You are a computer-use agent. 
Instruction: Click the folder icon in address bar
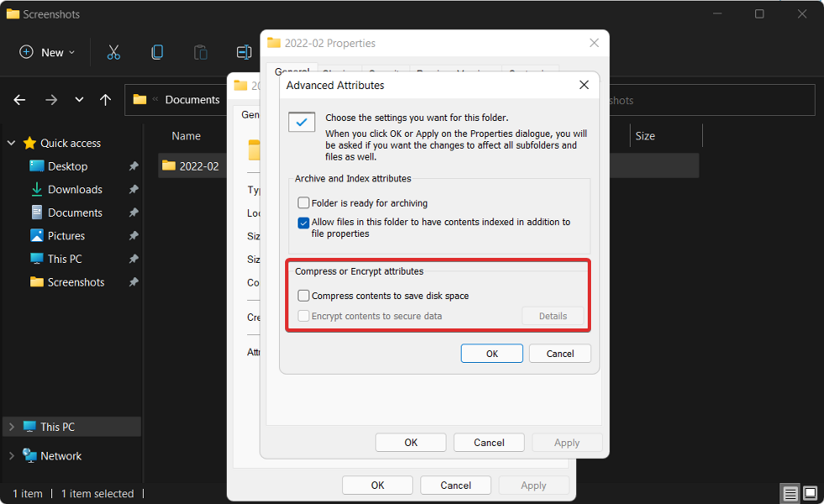coord(140,99)
